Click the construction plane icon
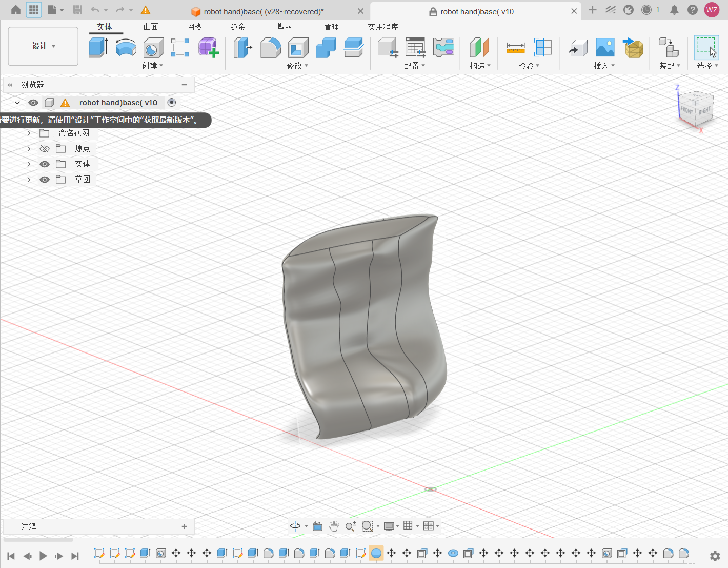Image resolution: width=728 pixels, height=568 pixels. [x=479, y=48]
